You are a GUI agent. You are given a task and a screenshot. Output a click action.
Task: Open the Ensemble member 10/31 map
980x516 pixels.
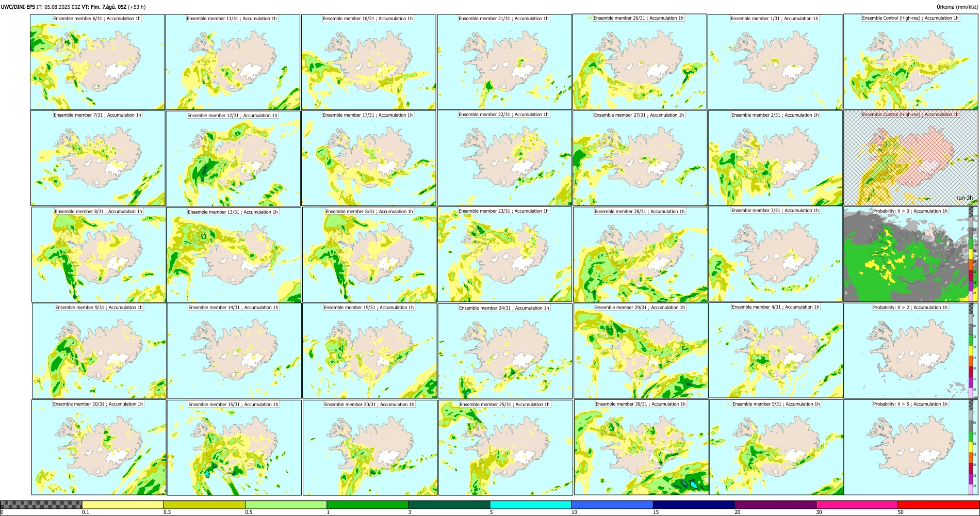99,447
